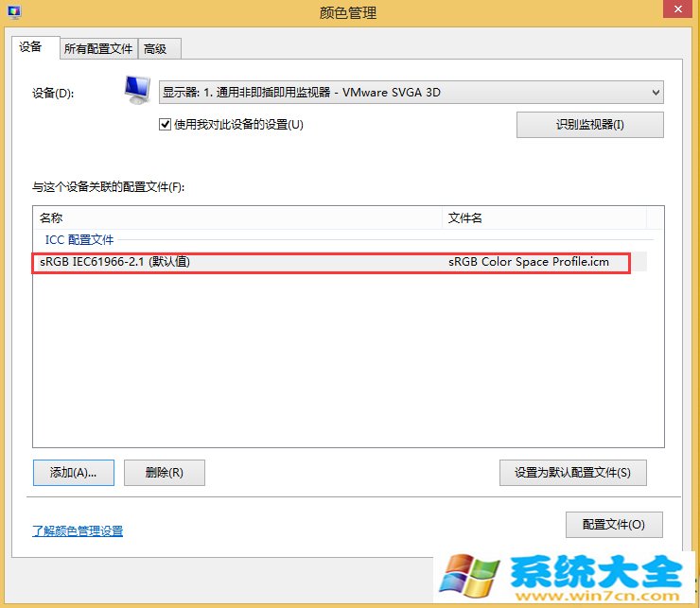700x608 pixels.
Task: Open the 配置文件(O) button menu
Action: point(614,525)
